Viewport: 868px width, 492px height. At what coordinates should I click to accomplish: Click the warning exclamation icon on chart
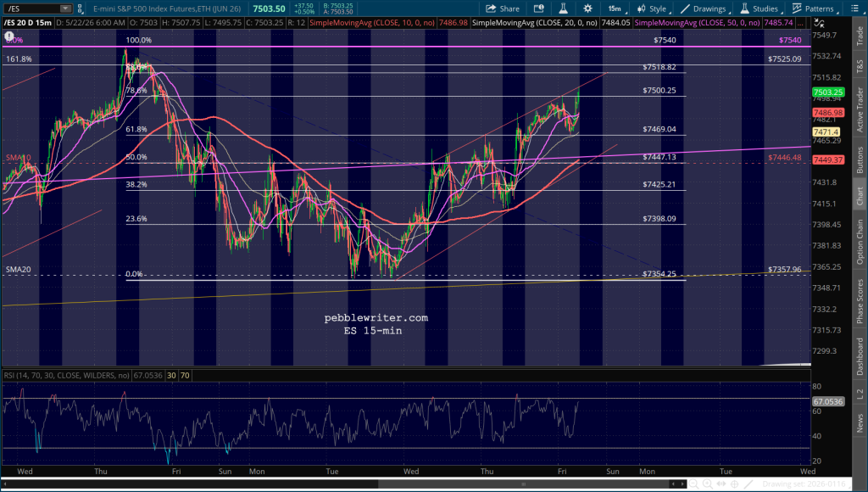click(8, 36)
